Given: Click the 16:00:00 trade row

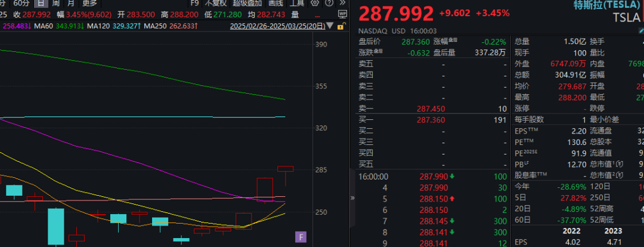Looking at the screenshot, I should (434, 177).
